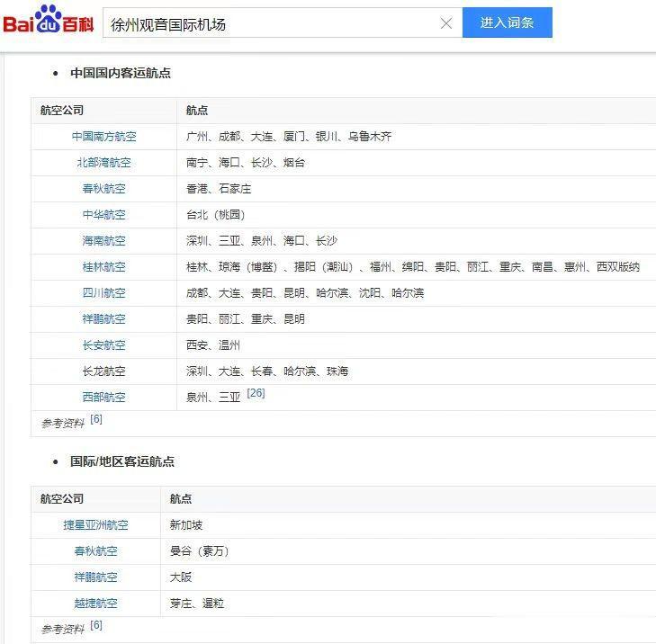This screenshot has width=656, height=644.
Task: Open 祥鹏航空 link in domestic table
Action: [x=103, y=319]
